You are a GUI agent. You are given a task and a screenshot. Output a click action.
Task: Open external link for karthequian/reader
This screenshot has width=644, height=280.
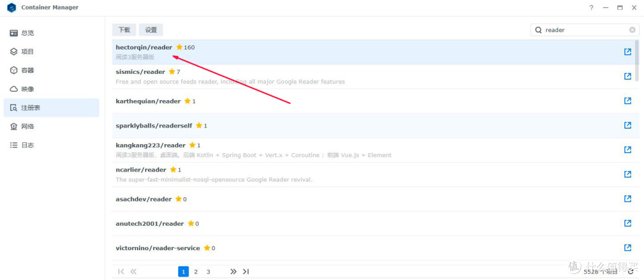tap(627, 101)
